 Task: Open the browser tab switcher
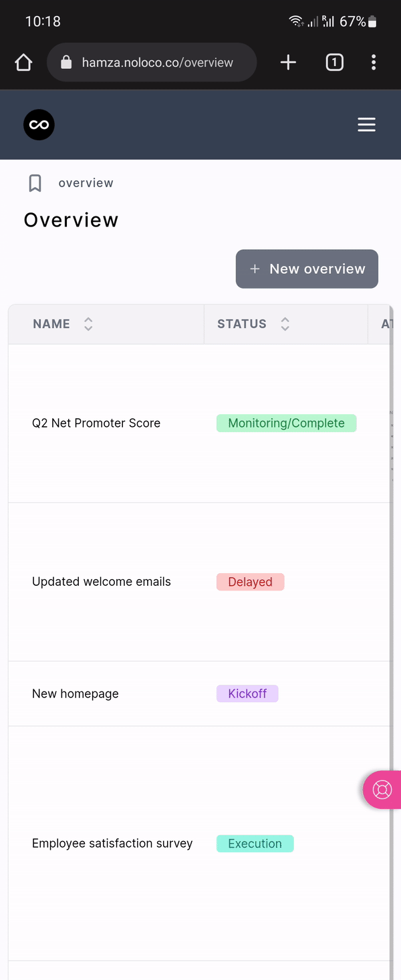[x=334, y=63]
